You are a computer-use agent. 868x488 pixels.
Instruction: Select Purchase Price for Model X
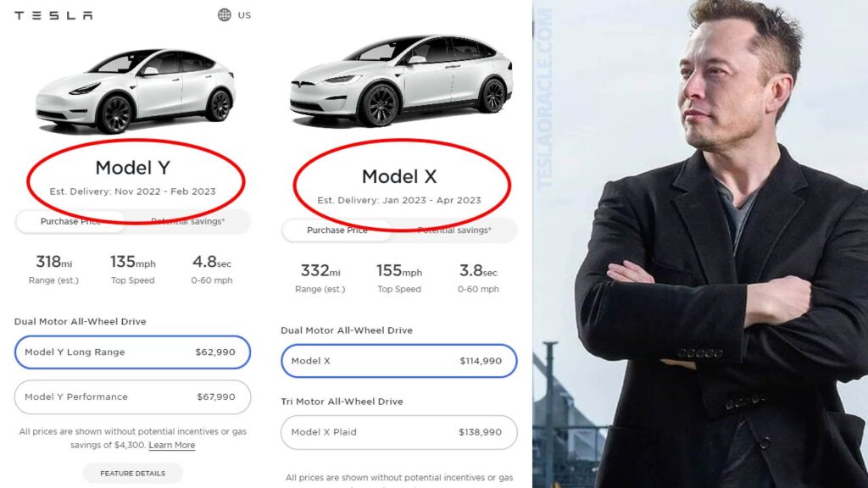[337, 230]
